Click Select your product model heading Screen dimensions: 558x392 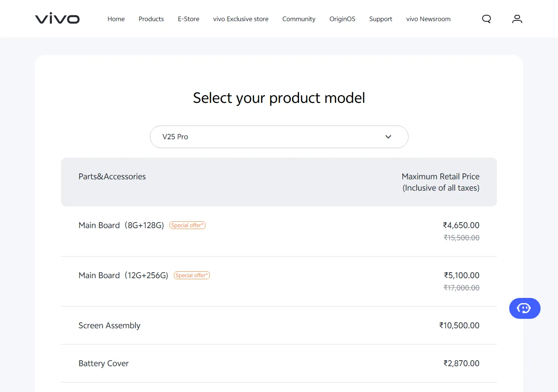[279, 98]
